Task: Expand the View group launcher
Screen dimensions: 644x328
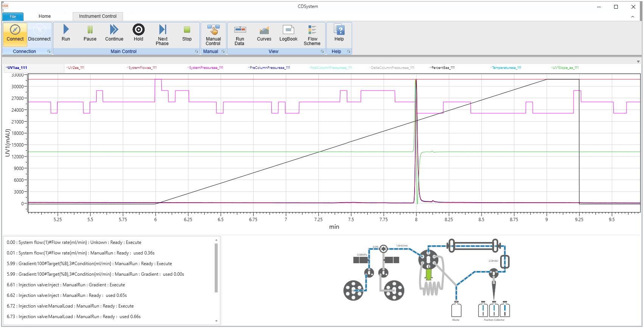Action: (322, 52)
